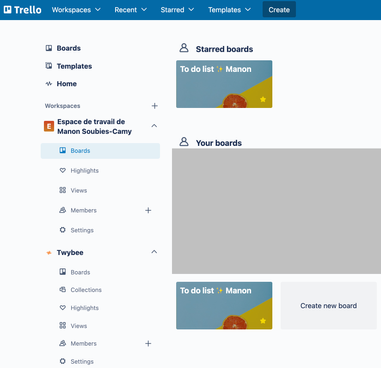This screenshot has width=381, height=368.
Task: Select the Starred boards heading
Action: (224, 49)
